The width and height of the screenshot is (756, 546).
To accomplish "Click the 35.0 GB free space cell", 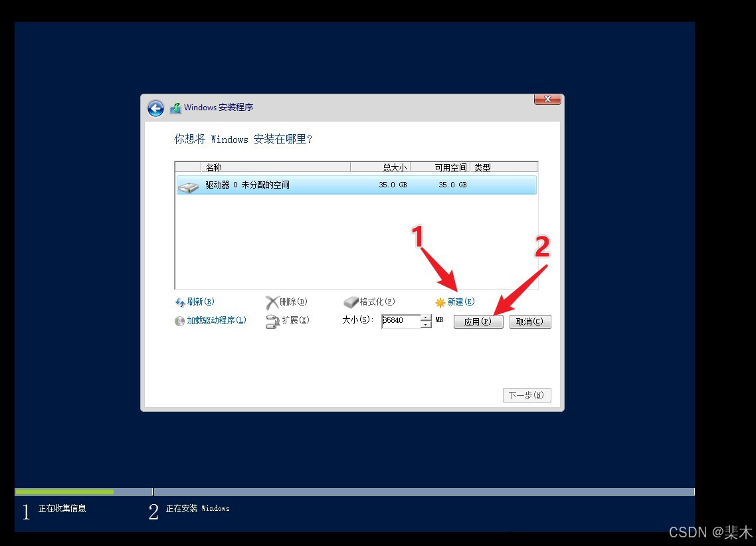I will tap(452, 185).
